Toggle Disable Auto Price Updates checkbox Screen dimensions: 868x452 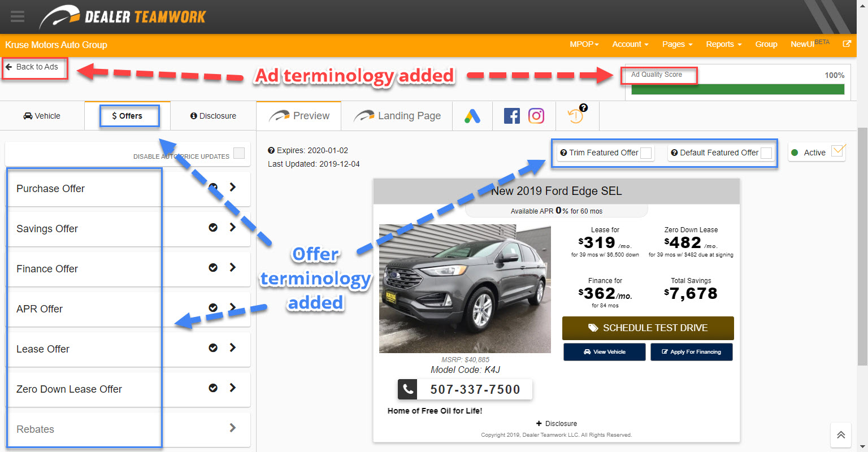(x=239, y=153)
